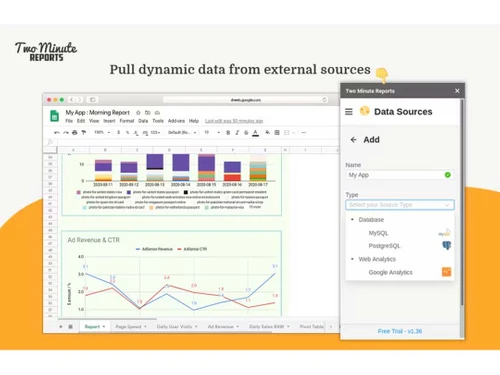Close the Two Minute Reports sidebar
The height and width of the screenshot is (375, 500).
(x=457, y=91)
